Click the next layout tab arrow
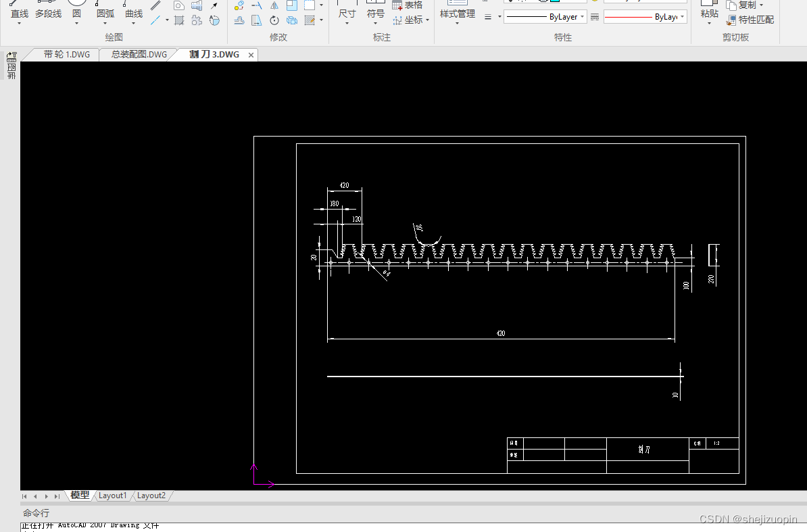Viewport: 807px width, 532px height. pyautogui.click(x=47, y=496)
